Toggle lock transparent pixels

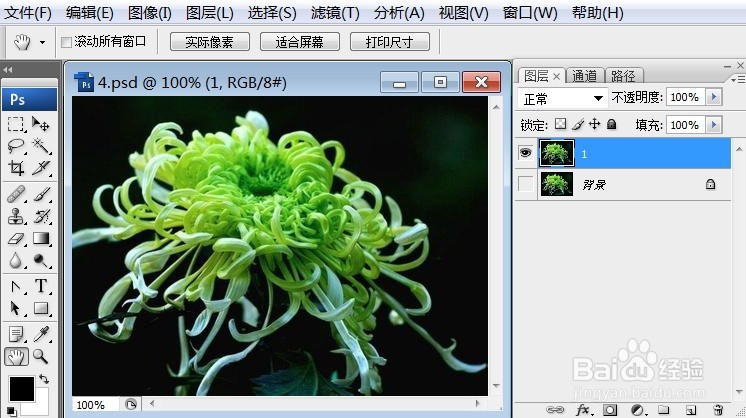click(561, 125)
